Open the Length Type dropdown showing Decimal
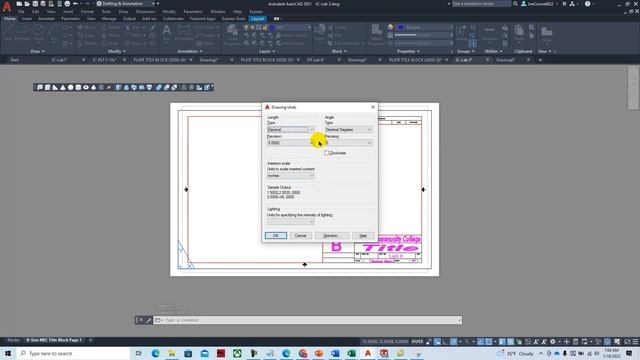Screen dimensions: 640x360 pos(291,129)
